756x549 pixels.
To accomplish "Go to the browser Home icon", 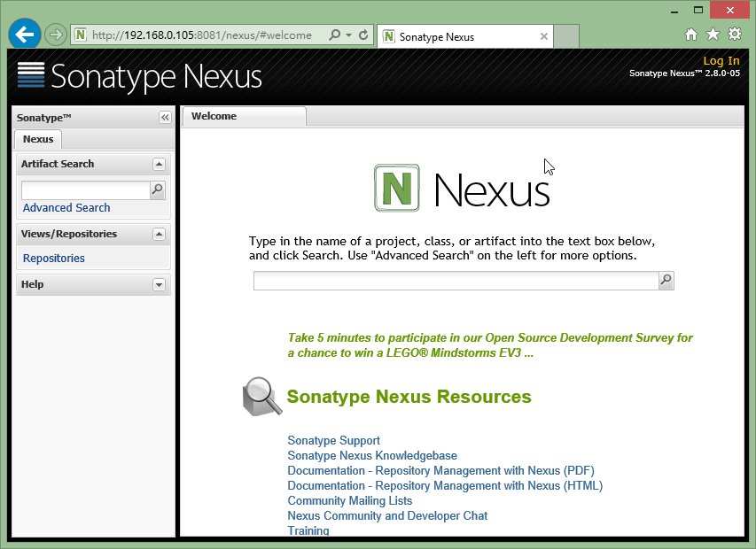I will click(691, 35).
